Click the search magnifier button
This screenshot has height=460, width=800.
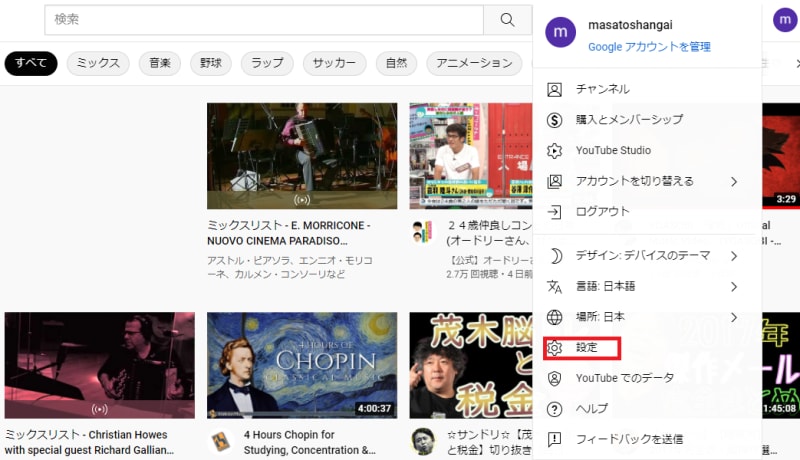[507, 20]
